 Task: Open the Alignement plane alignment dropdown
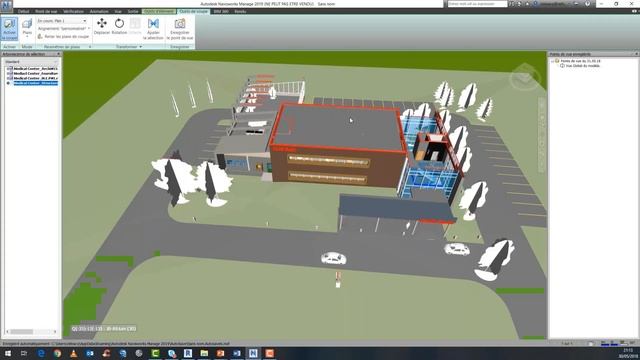pyautogui.click(x=64, y=29)
